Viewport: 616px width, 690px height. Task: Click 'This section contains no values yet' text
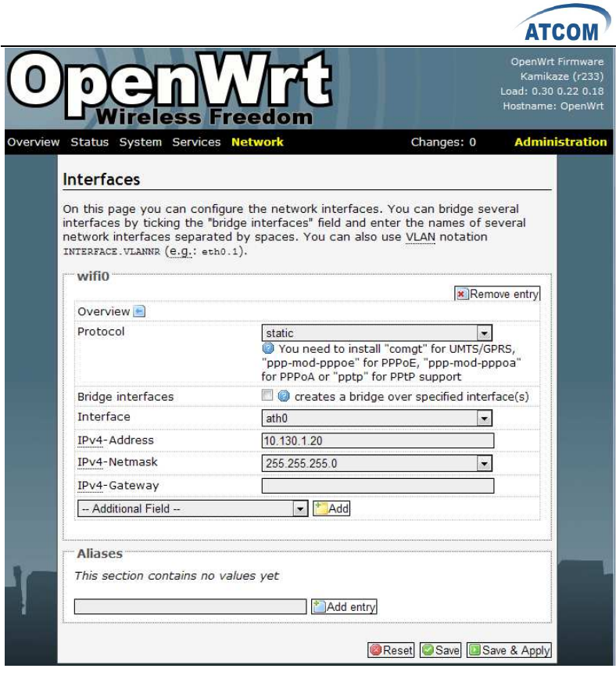[177, 576]
